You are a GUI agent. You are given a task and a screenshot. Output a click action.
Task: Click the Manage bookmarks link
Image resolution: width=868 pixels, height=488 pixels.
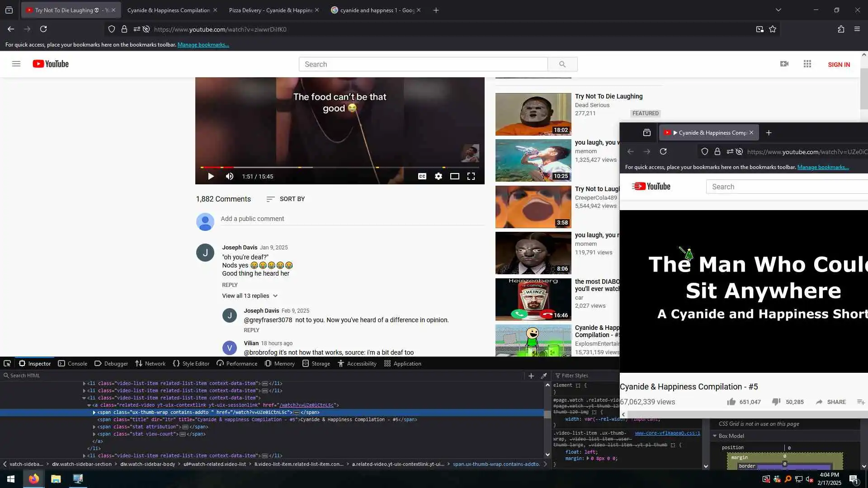[x=203, y=45]
